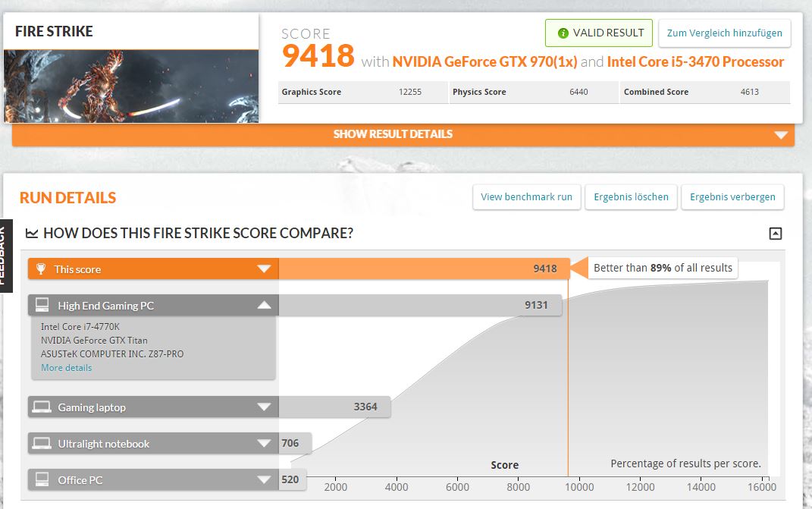
Task: Open the More details link
Action: tap(66, 367)
